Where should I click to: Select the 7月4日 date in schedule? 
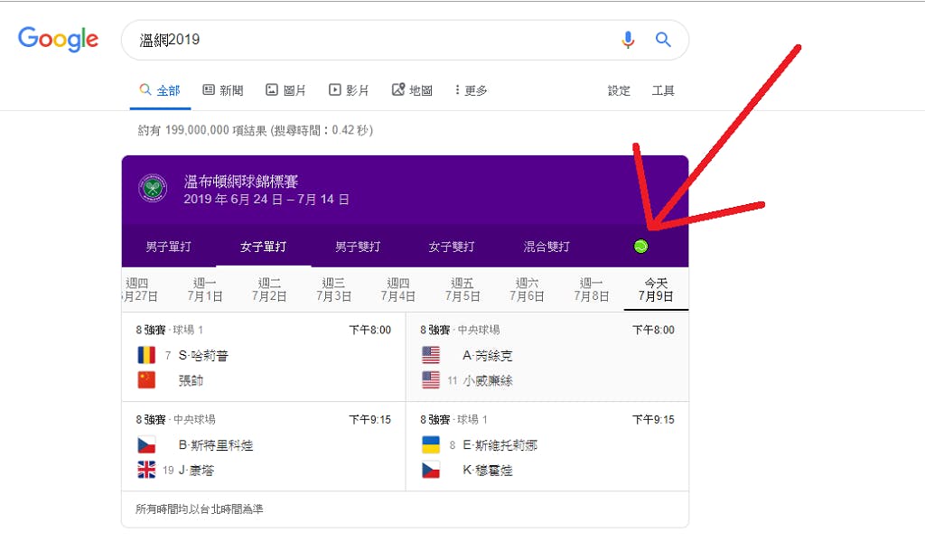click(x=397, y=290)
